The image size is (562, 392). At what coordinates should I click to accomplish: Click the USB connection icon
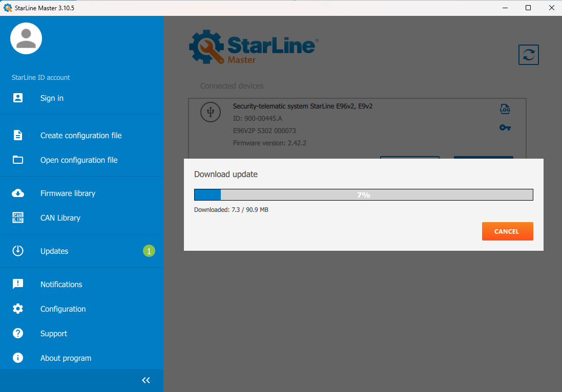pos(210,113)
